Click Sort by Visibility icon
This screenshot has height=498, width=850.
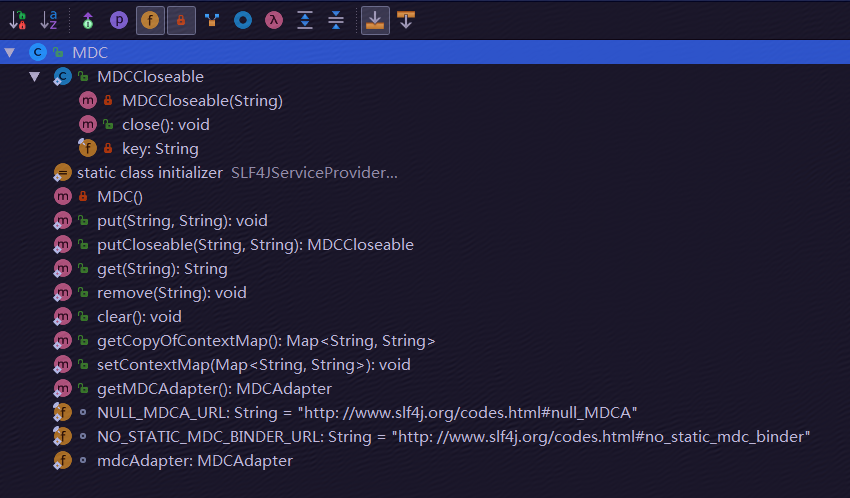coord(18,21)
